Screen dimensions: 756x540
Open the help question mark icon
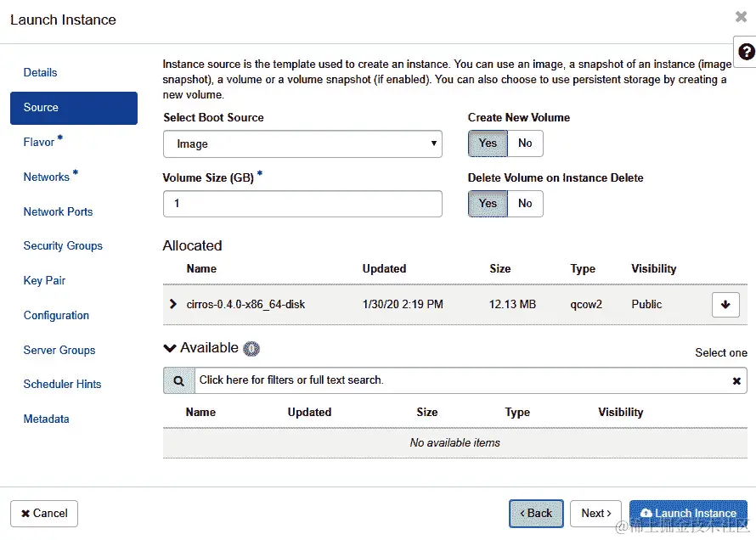pyautogui.click(x=746, y=52)
